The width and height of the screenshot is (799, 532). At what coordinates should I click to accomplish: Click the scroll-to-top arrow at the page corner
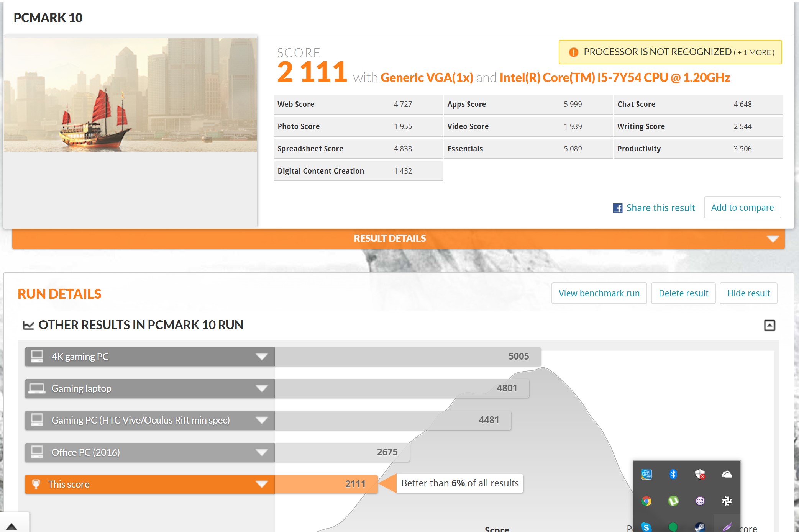pos(11,526)
